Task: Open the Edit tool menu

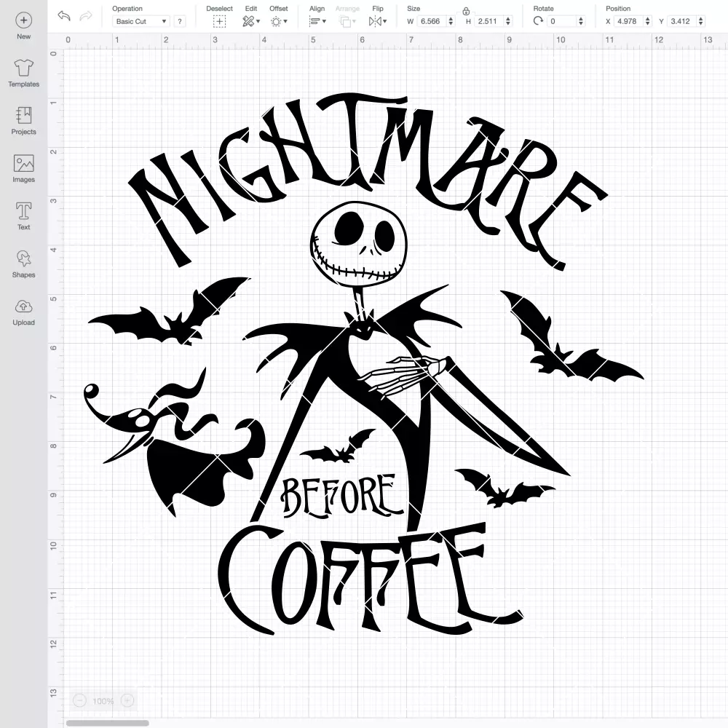Action: click(251, 21)
